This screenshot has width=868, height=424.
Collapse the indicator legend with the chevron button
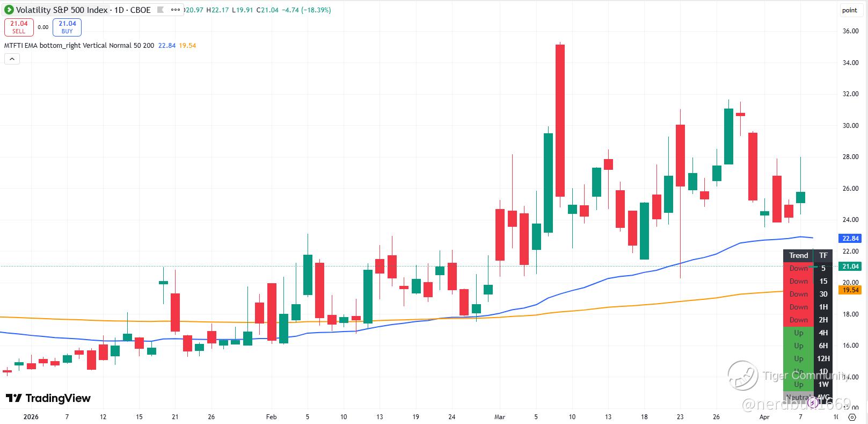tap(12, 59)
